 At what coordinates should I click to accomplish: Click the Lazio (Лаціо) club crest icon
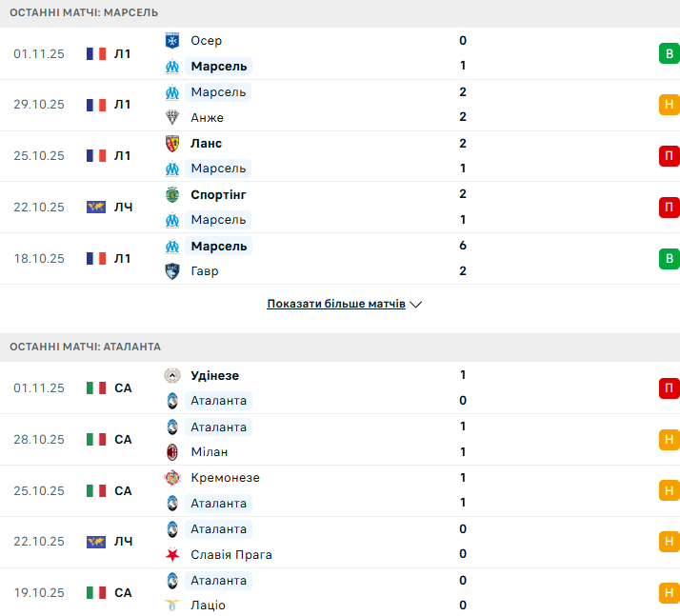coord(172,605)
